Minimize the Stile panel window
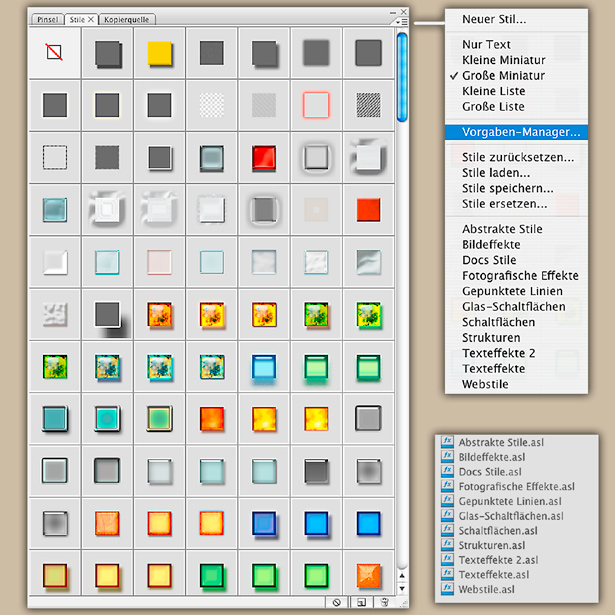Screen dimensions: 615x615 (x=393, y=13)
